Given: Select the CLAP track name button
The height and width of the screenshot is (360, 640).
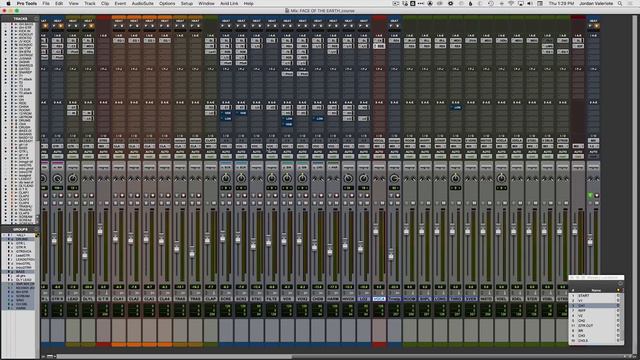Looking at the screenshot, I should [211, 299].
